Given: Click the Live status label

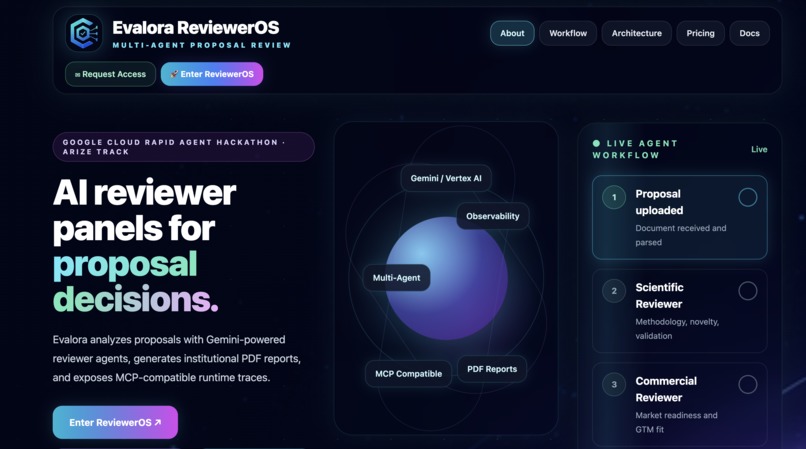Looking at the screenshot, I should click(759, 150).
